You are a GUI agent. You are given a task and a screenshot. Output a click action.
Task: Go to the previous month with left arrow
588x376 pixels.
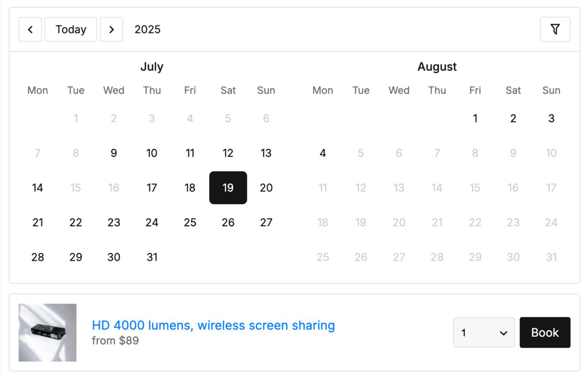click(30, 29)
